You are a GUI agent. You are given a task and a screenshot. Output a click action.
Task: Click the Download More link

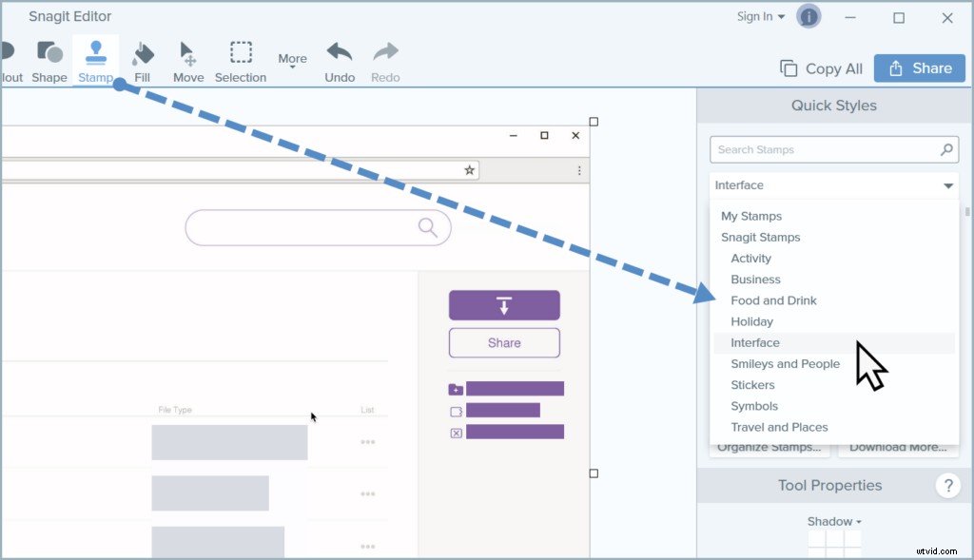898,447
